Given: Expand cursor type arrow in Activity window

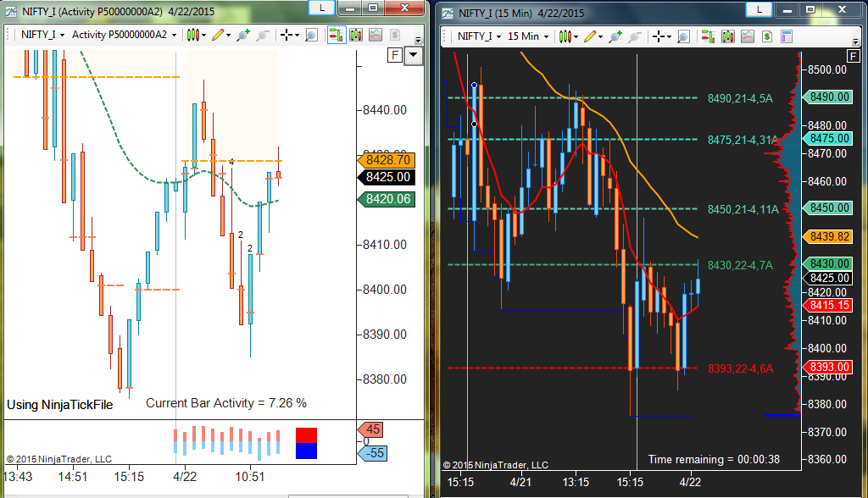Looking at the screenshot, I should tap(297, 36).
